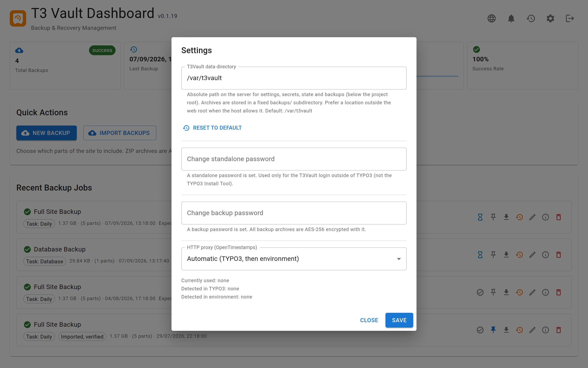Screen dimensions: 588x368
Task: Click the logout icon in header
Action: coord(570,18)
